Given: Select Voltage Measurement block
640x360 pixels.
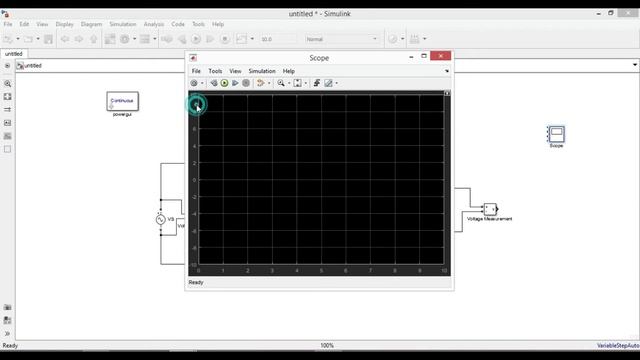Looking at the screenshot, I should click(x=490, y=209).
